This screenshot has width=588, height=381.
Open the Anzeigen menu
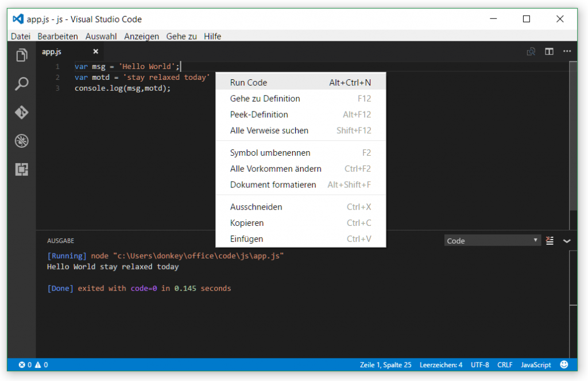pos(141,36)
